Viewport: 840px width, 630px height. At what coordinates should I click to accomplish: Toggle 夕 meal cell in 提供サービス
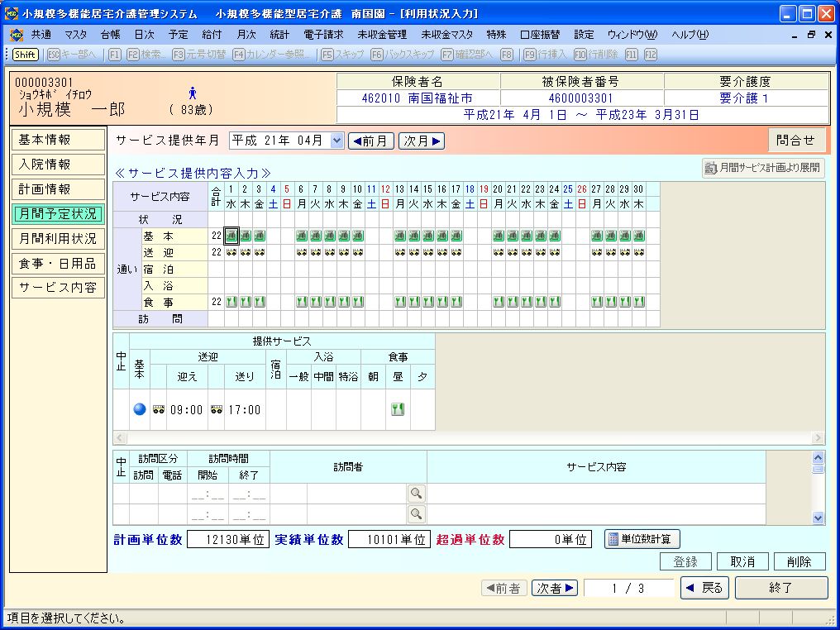pyautogui.click(x=422, y=409)
